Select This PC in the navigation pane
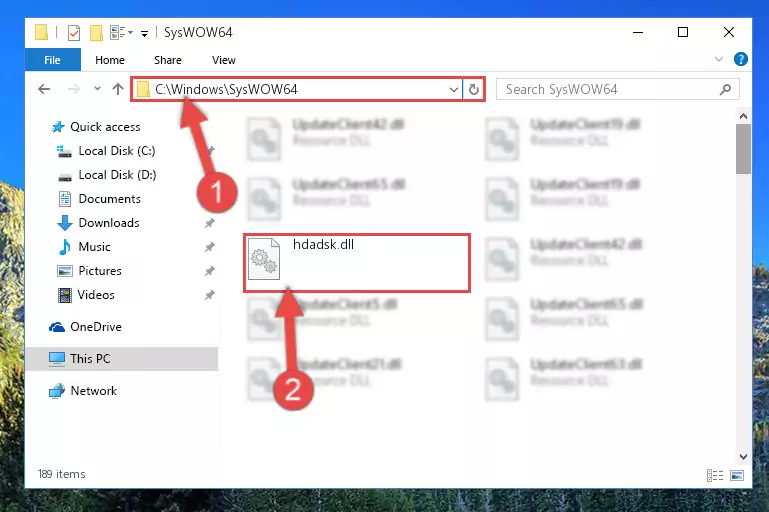Image resolution: width=769 pixels, height=512 pixels. [121, 358]
